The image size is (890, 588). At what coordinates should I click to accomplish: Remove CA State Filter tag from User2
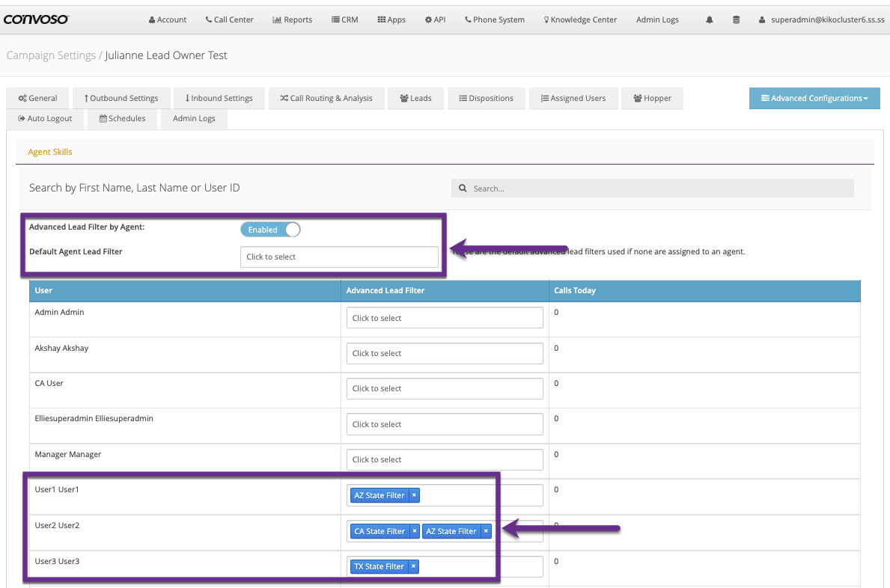415,531
